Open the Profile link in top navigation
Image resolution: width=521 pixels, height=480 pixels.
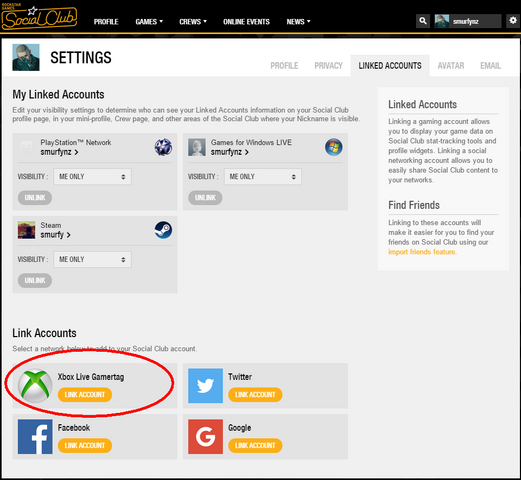coord(106,22)
